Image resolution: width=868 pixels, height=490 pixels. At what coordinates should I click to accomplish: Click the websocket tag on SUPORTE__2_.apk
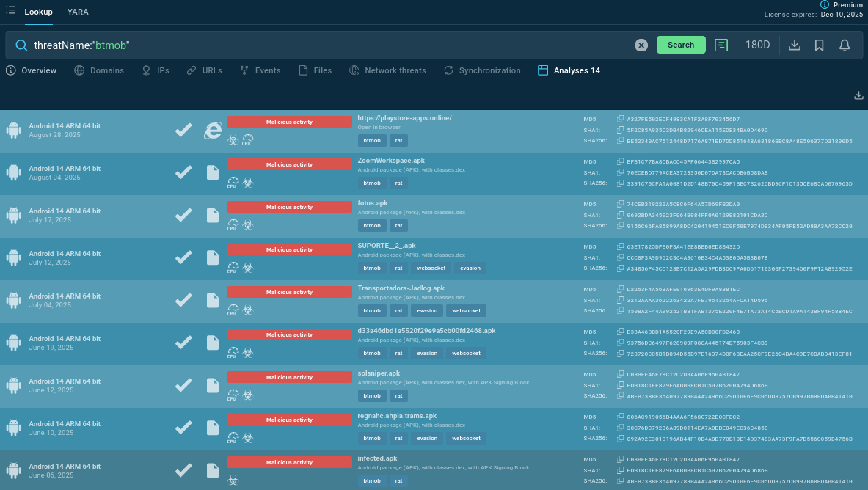pos(431,268)
